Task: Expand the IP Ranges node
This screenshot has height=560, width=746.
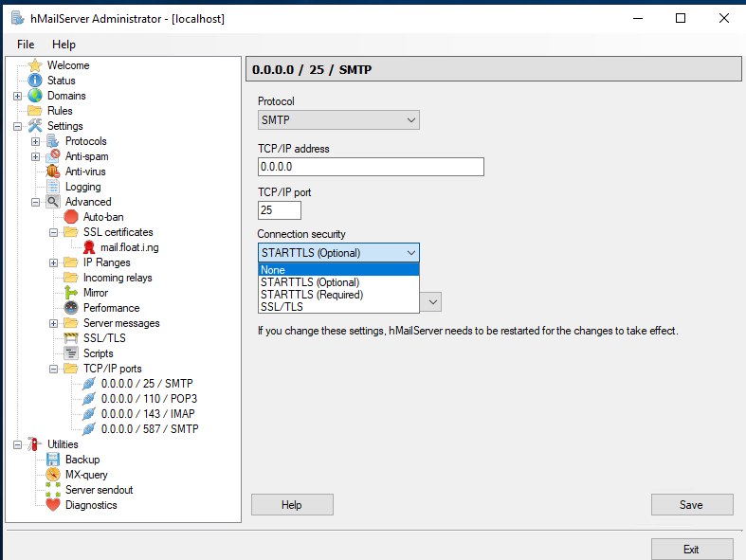Action: click(x=54, y=262)
